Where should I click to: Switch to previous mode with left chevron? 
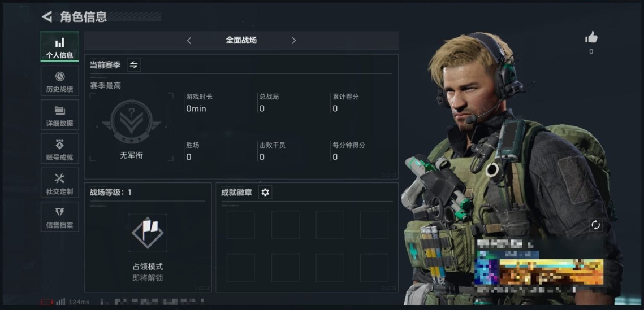[189, 40]
